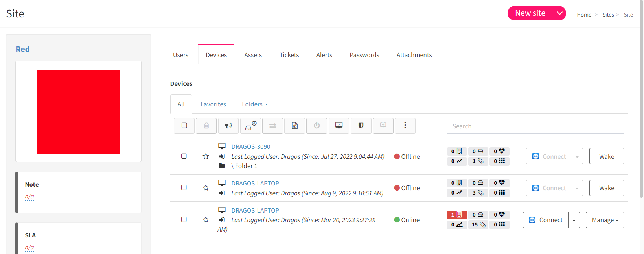Click the power icon in devices toolbar
The width and height of the screenshot is (644, 254).
click(x=316, y=126)
